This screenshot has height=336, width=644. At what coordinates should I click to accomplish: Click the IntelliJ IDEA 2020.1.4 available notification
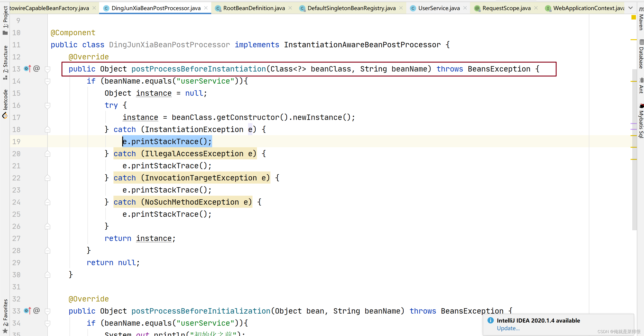pyautogui.click(x=538, y=321)
